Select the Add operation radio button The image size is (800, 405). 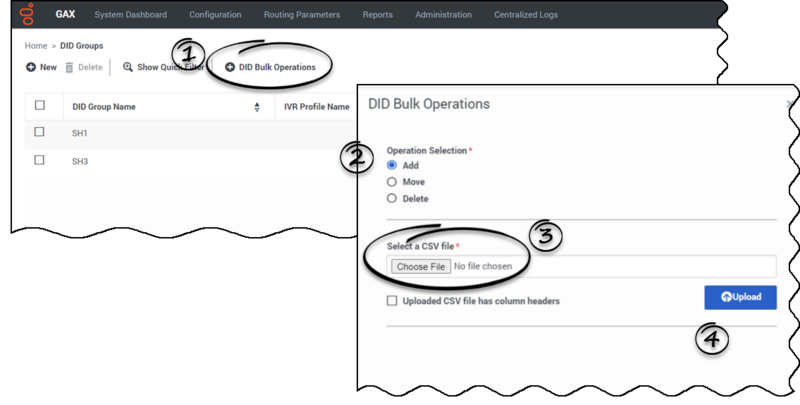click(392, 165)
